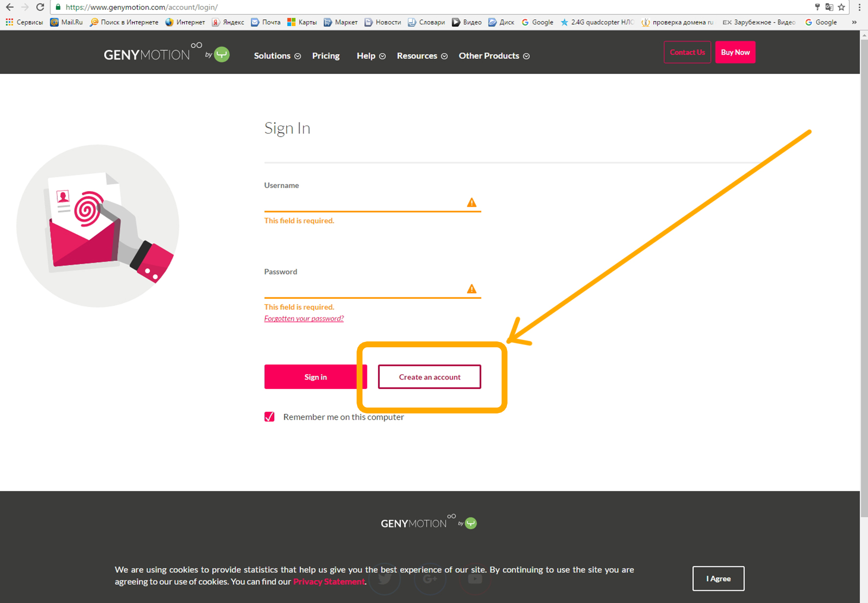Open the Диск bookmark

(x=501, y=22)
